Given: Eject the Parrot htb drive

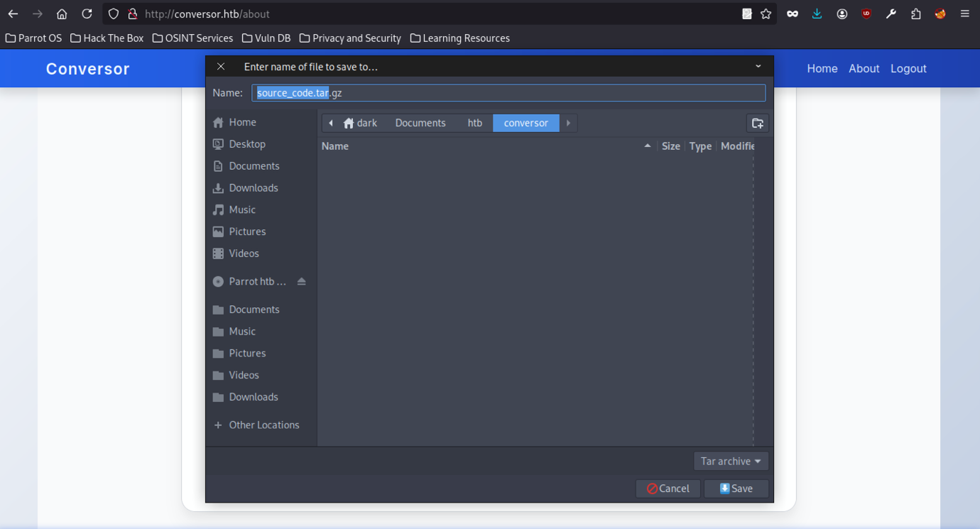Looking at the screenshot, I should [301, 281].
